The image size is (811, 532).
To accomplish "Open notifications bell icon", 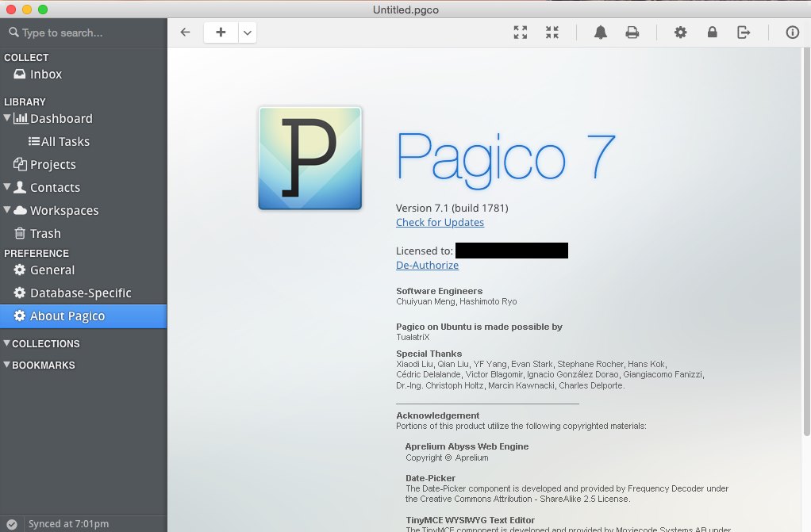I will (x=600, y=33).
